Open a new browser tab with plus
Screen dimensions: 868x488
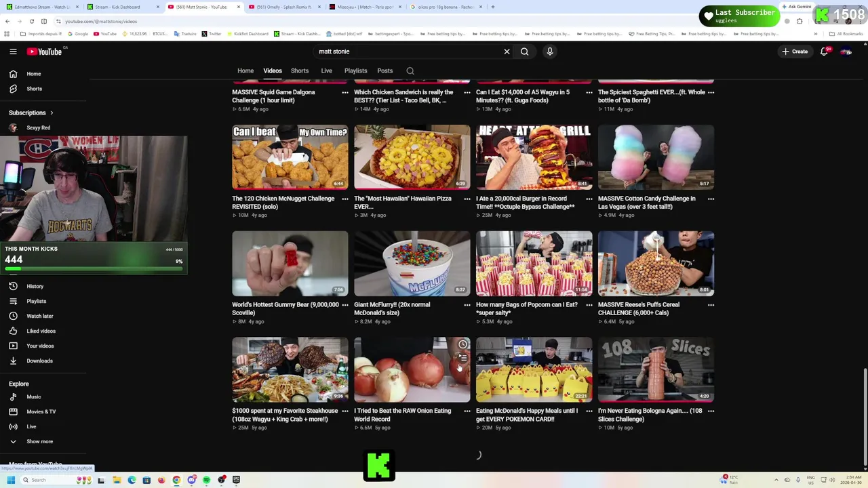(x=492, y=7)
